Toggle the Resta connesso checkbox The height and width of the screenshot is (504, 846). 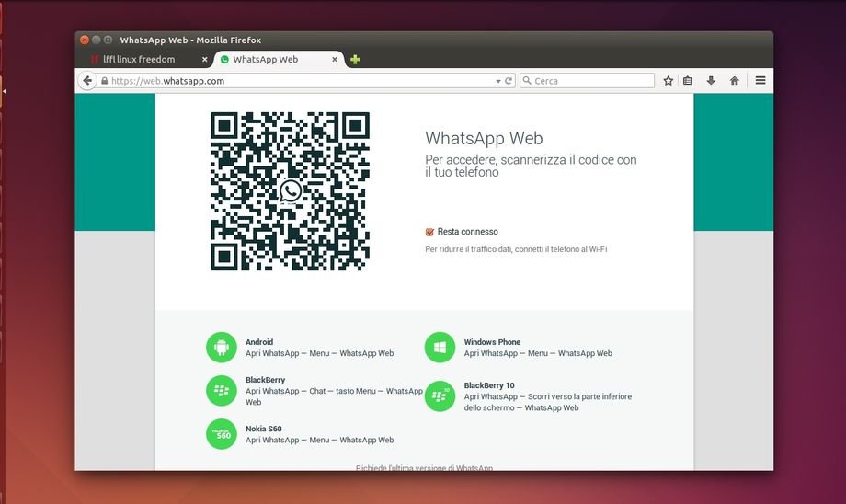point(429,232)
